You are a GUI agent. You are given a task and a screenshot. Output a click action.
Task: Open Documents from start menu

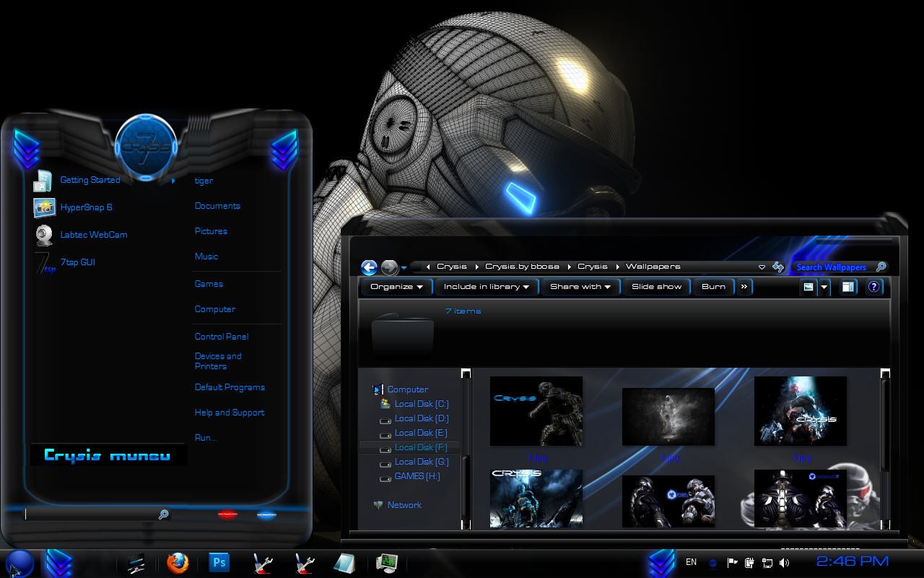217,206
